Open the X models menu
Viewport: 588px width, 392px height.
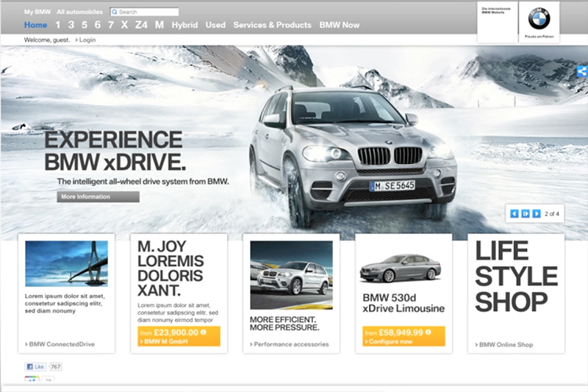coord(124,25)
